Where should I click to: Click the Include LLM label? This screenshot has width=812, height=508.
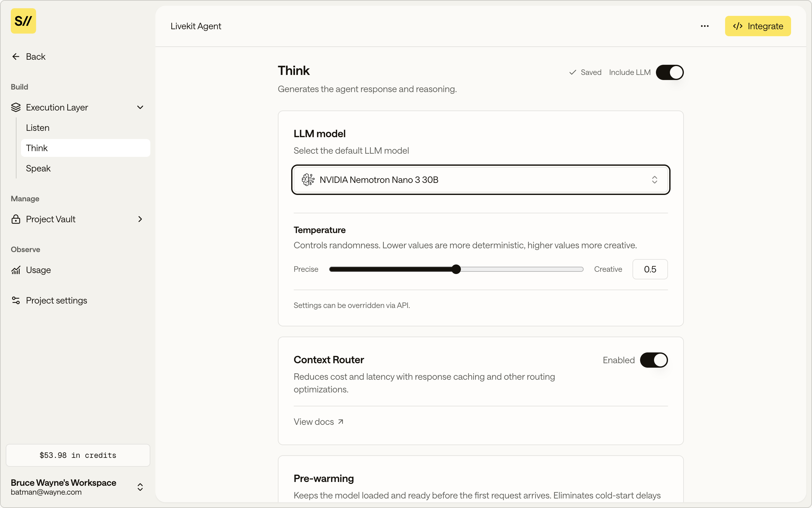click(630, 72)
